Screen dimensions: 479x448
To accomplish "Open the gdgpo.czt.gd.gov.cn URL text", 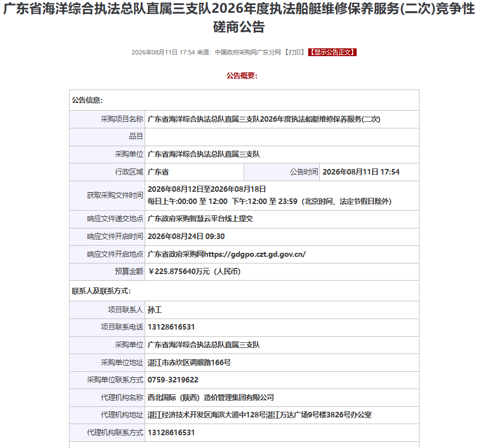I will click(x=255, y=254).
